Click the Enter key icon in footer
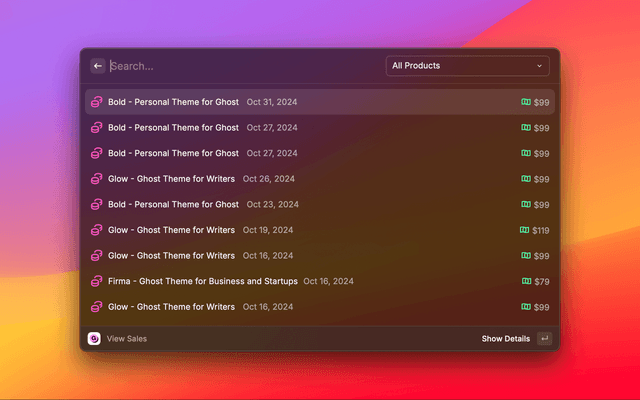 coord(543,339)
